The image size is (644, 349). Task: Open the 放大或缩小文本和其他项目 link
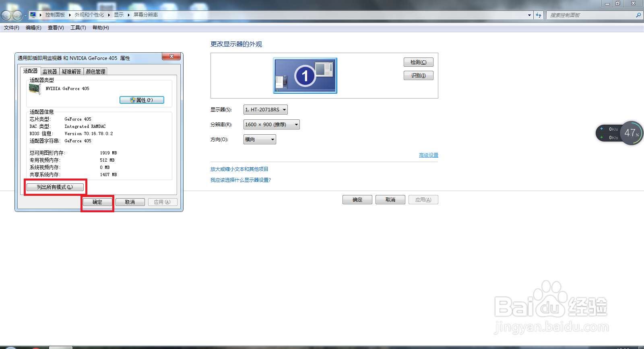[x=239, y=169]
